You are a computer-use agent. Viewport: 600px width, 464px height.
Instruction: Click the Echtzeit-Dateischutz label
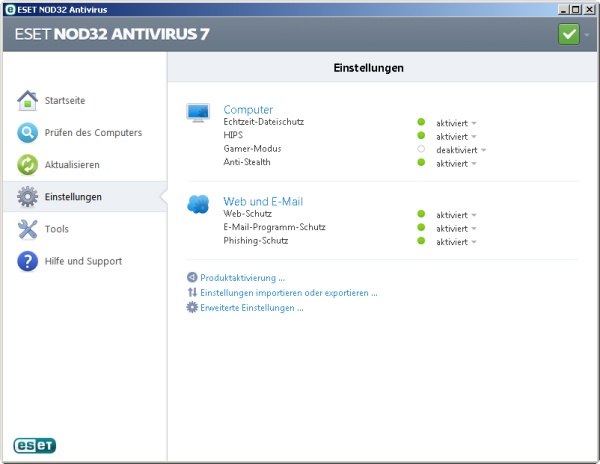click(264, 122)
